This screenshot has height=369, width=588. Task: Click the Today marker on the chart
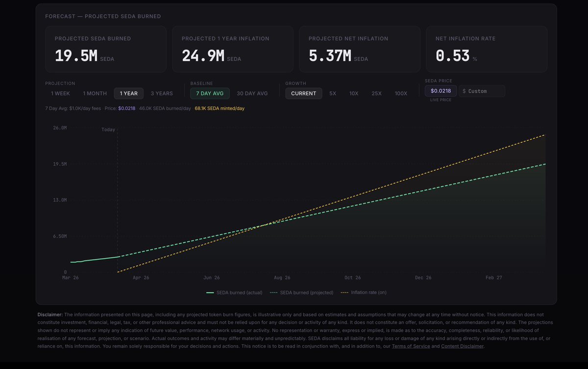click(x=108, y=130)
